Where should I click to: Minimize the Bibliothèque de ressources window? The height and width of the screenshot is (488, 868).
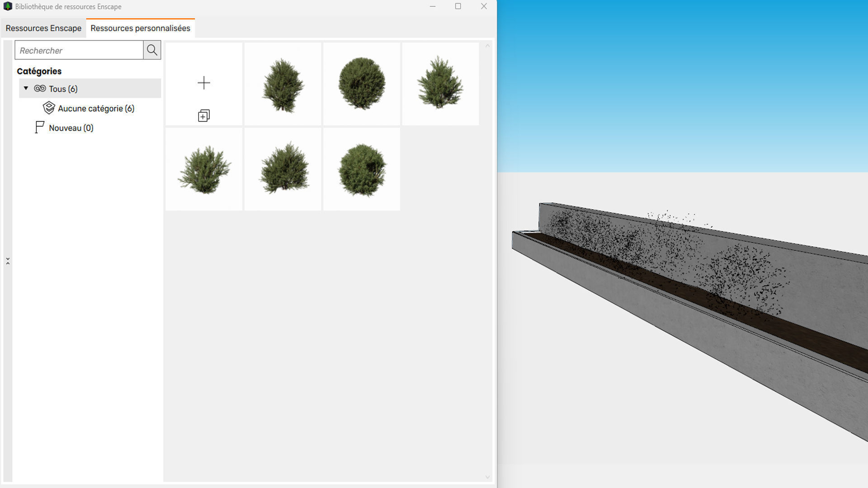[x=433, y=6]
